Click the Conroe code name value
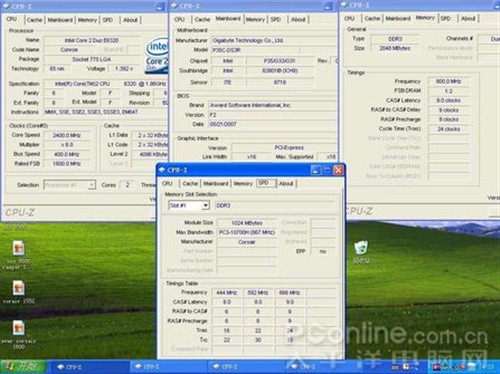This screenshot has width=500, height=374. coord(69,49)
